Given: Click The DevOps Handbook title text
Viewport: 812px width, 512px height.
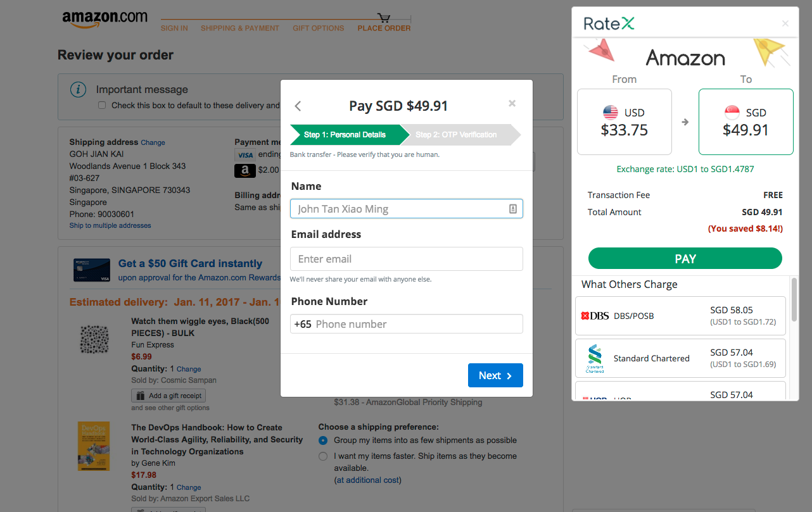Looking at the screenshot, I should [x=217, y=439].
